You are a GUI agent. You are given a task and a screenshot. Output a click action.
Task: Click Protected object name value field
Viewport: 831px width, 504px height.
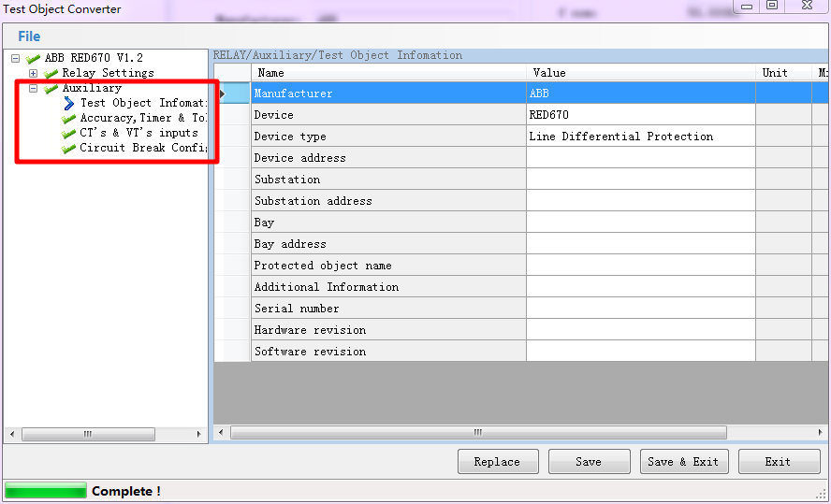pyautogui.click(x=641, y=265)
